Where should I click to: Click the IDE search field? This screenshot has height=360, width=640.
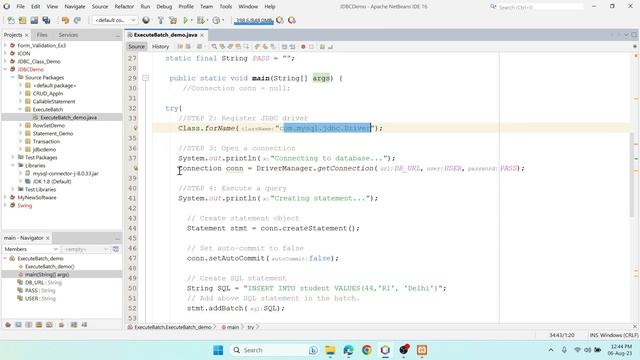click(x=540, y=7)
